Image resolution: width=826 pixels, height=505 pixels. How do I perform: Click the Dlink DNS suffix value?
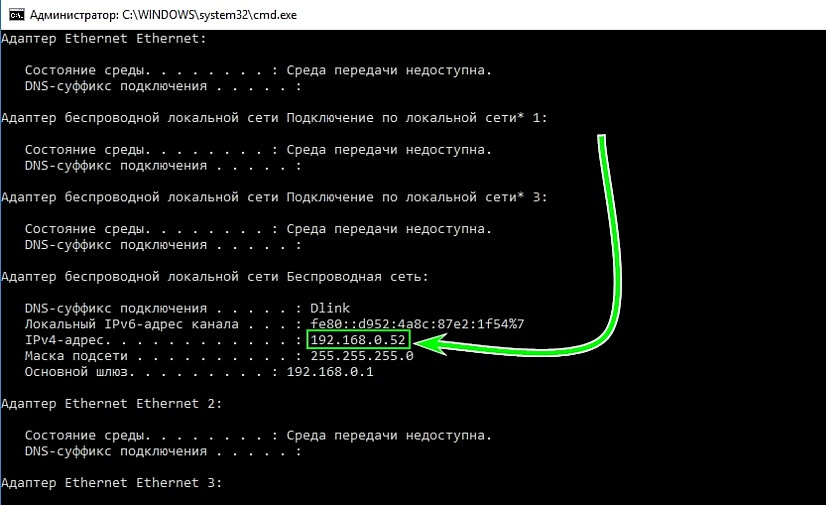pos(330,308)
